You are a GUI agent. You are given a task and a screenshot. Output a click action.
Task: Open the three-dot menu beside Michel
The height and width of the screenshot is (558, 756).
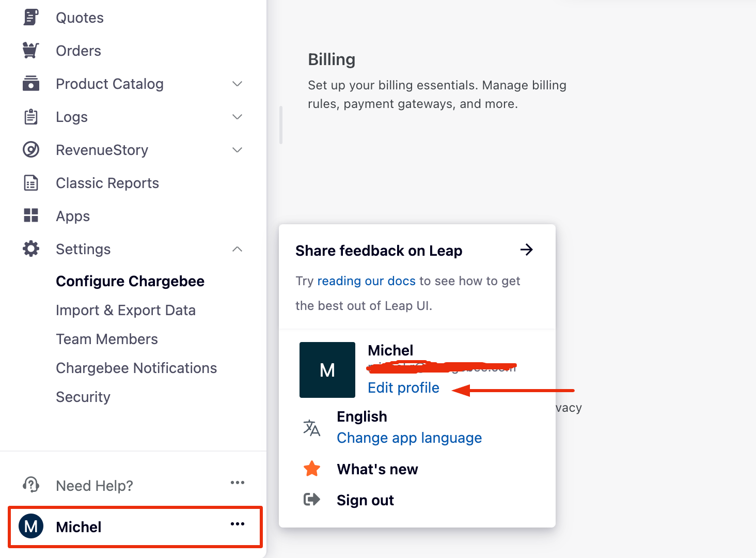click(238, 524)
